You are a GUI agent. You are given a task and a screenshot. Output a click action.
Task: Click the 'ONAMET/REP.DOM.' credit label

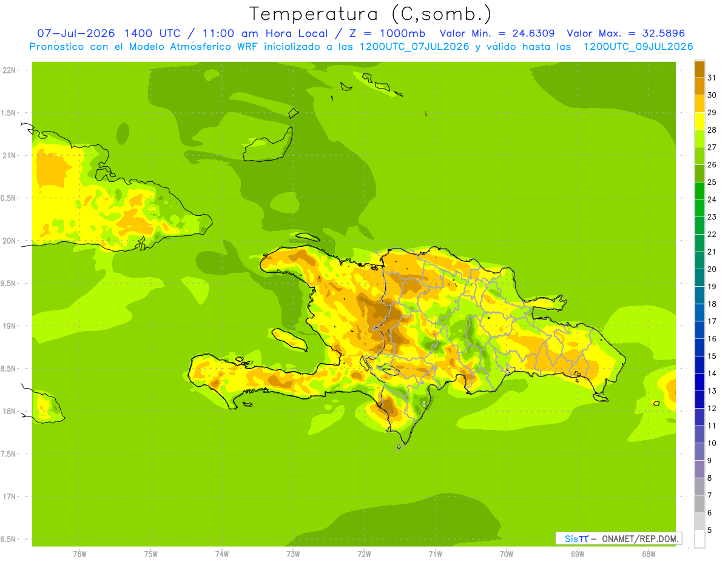[x=640, y=538]
